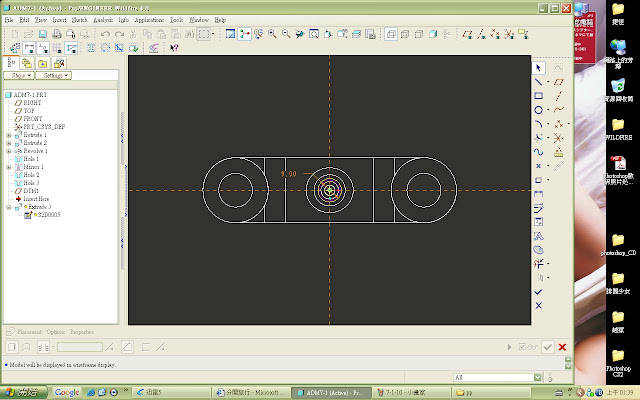The image size is (640, 400).
Task: Select the Rectangle sketch tool
Action: [x=539, y=96]
